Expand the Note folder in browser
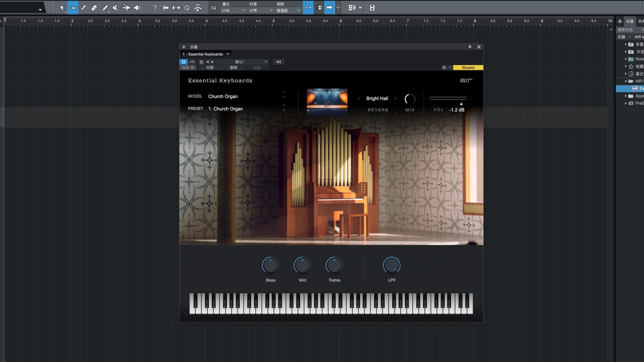The image size is (644, 362). [x=626, y=59]
